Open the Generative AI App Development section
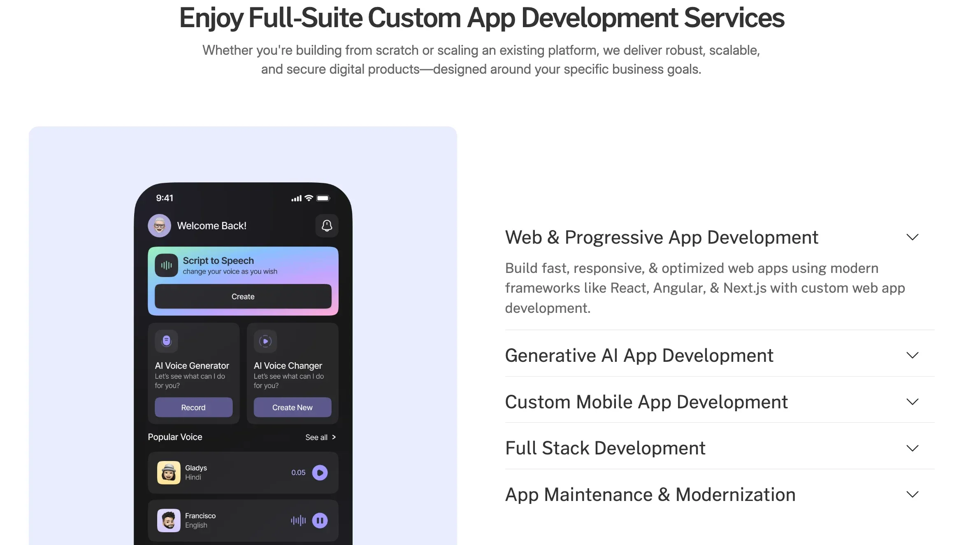Screen dimensions: 980x545 click(639, 356)
